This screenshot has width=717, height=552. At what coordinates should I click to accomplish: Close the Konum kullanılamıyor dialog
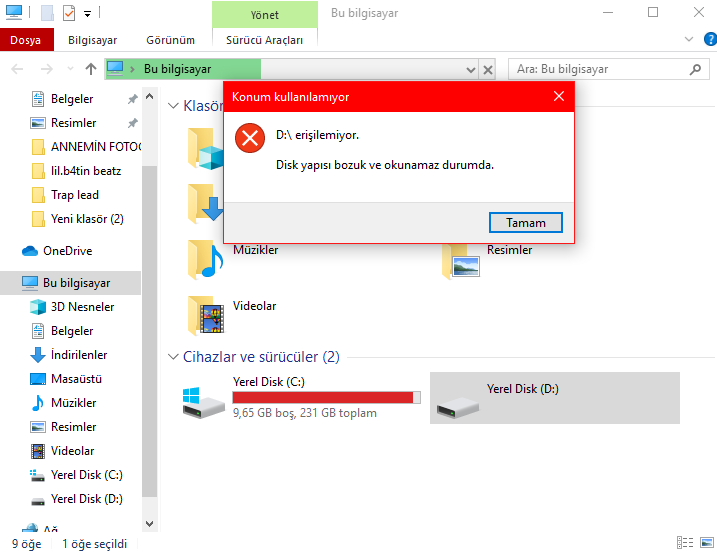point(559,96)
